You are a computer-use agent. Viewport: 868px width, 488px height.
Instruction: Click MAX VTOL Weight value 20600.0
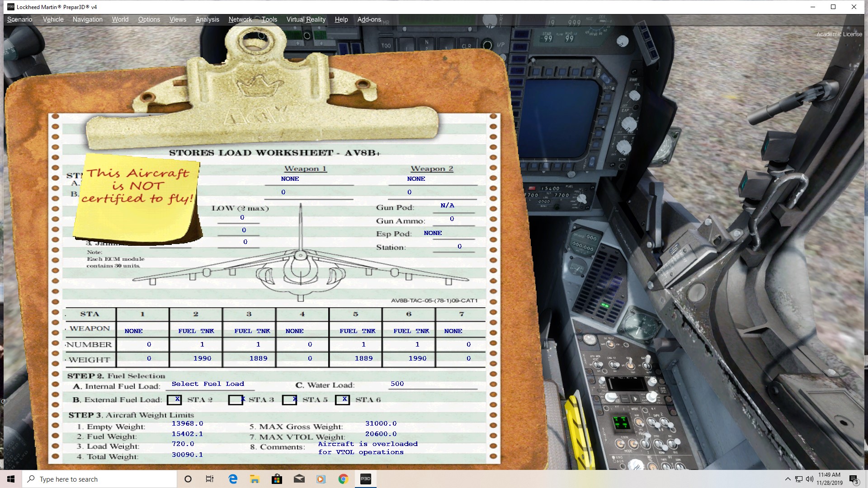pos(381,434)
